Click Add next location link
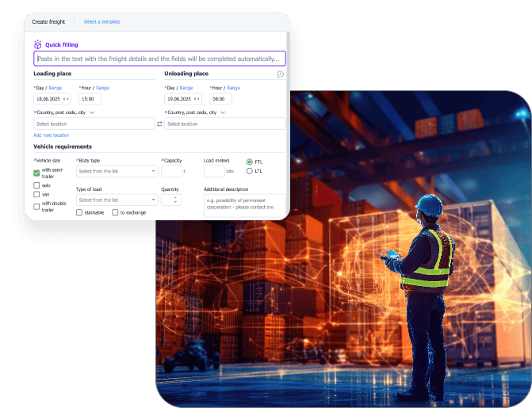This screenshot has height=408, width=532. click(51, 135)
